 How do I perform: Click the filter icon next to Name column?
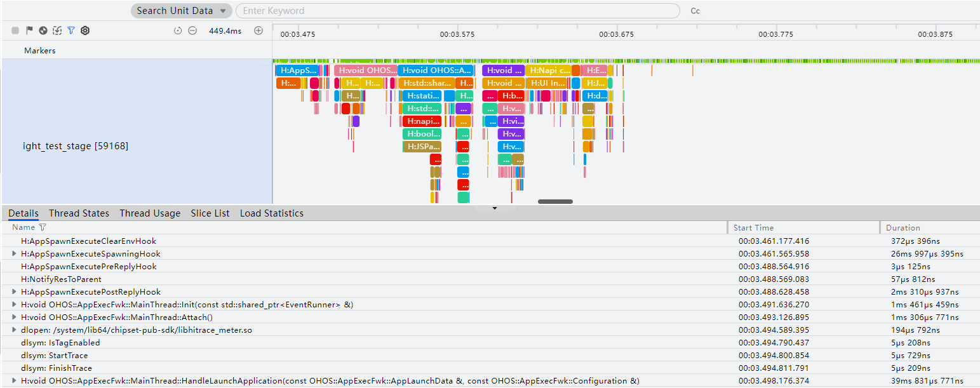43,227
